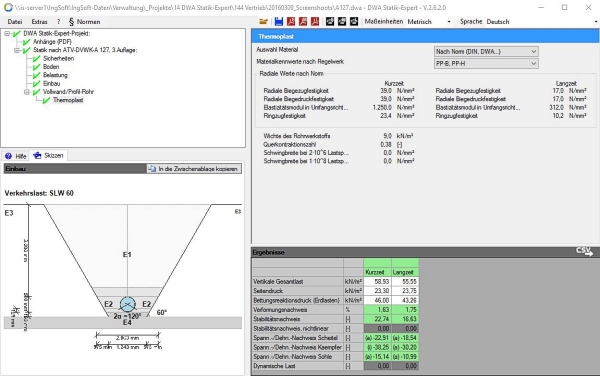Click the first black print icon in toolbar
The image size is (600, 376).
pyautogui.click(x=330, y=22)
